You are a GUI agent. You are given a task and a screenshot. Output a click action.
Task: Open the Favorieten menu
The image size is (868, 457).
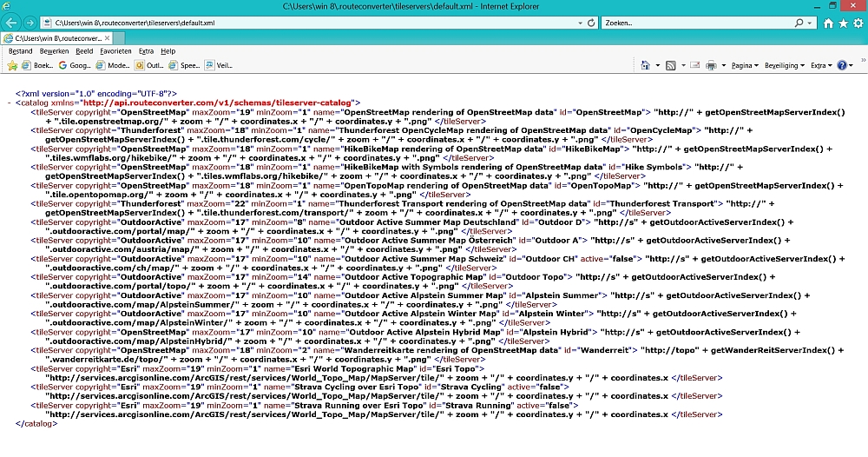115,51
